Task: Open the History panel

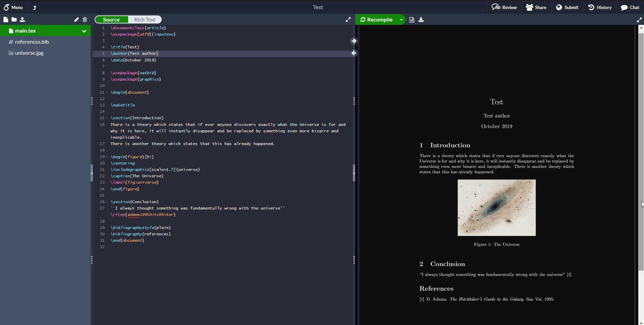Action: pyautogui.click(x=600, y=7)
